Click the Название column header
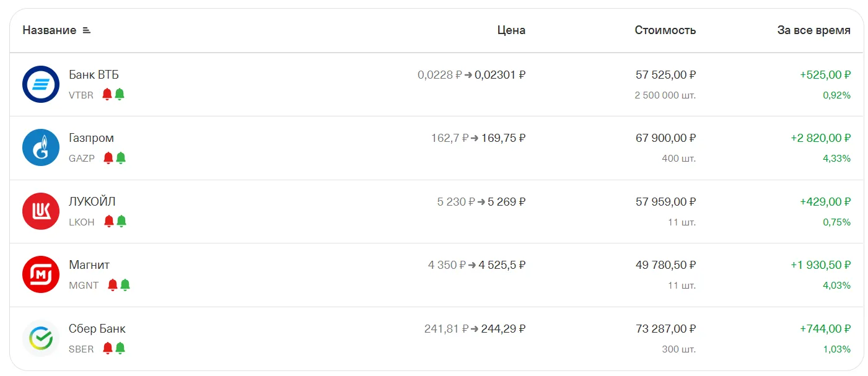868x376 pixels. pyautogui.click(x=50, y=30)
